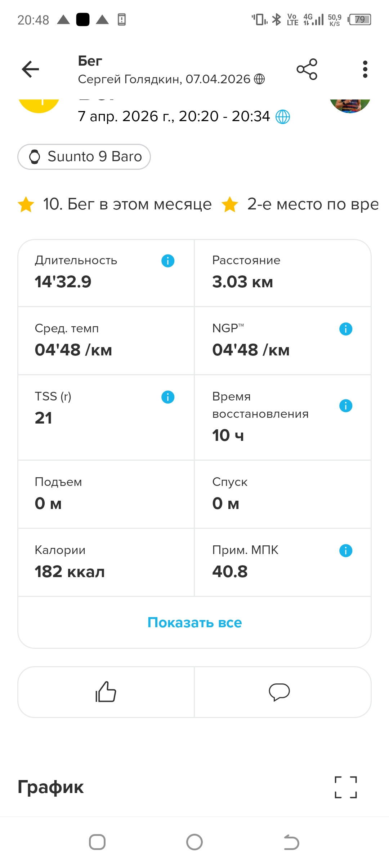389x868 pixels.
Task: Open info for TSS (r)
Action: (168, 397)
